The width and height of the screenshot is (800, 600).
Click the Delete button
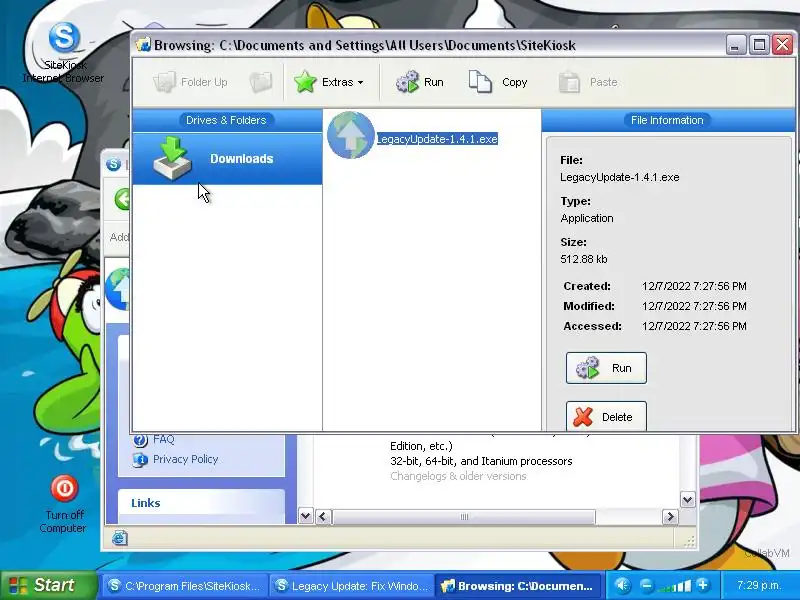(606, 416)
